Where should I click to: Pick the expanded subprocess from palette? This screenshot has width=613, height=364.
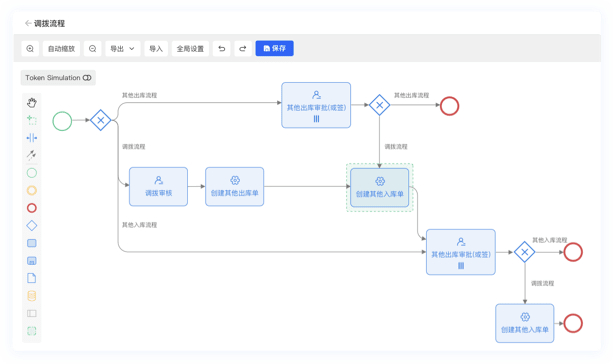pos(32,261)
